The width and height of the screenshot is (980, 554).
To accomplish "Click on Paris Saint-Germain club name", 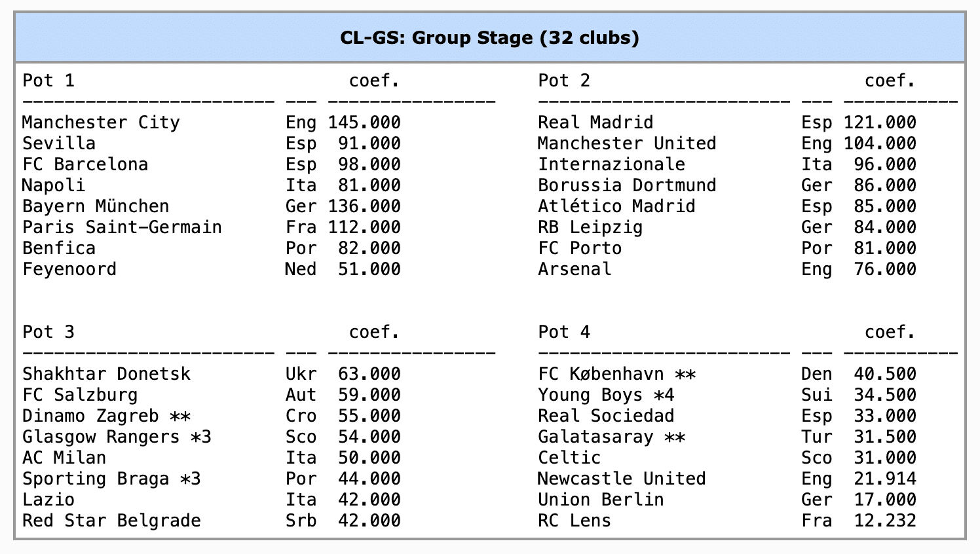I will pyautogui.click(x=122, y=227).
